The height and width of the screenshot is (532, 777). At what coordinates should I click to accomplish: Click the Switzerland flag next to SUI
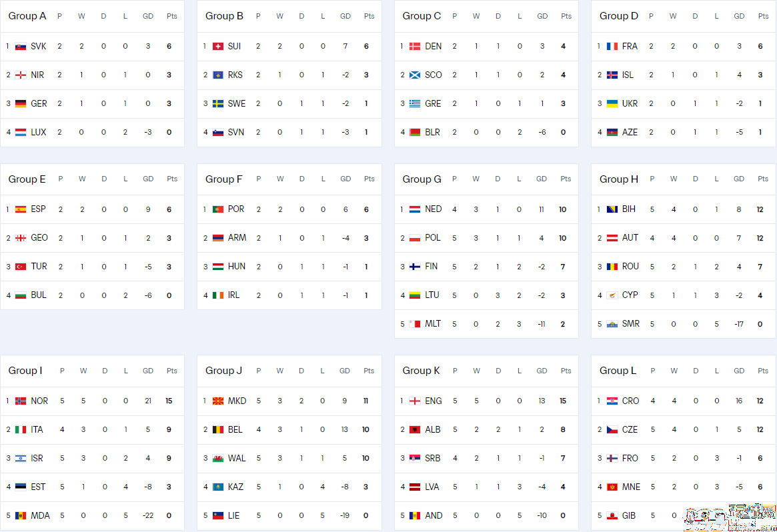[217, 47]
